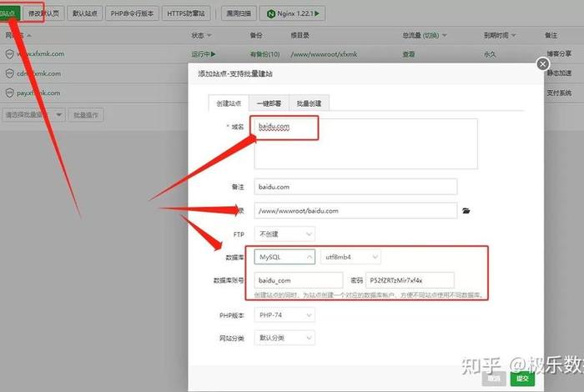The height and width of the screenshot is (392, 584).
Task: Open the utf8mb4 charset dropdown
Action: [x=351, y=257]
